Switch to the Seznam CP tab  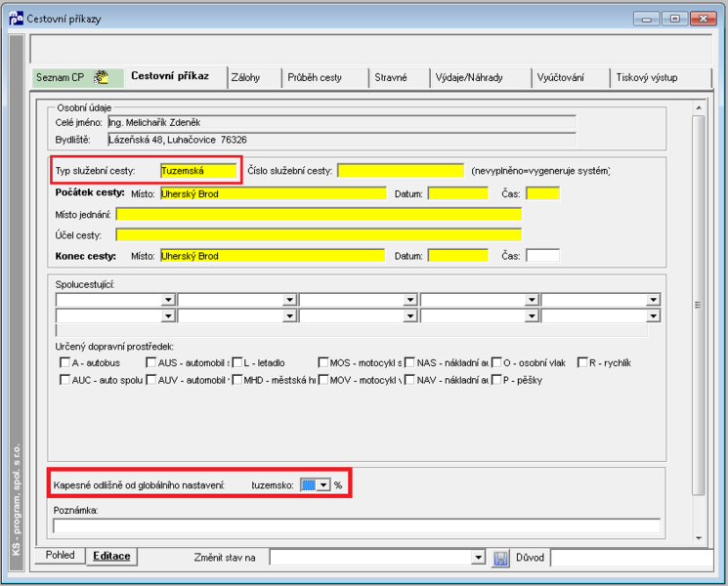coord(78,77)
